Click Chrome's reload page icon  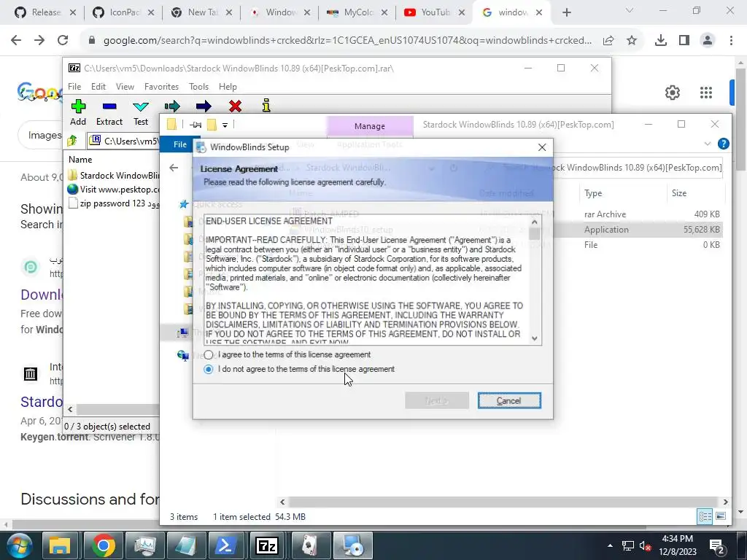pos(63,41)
